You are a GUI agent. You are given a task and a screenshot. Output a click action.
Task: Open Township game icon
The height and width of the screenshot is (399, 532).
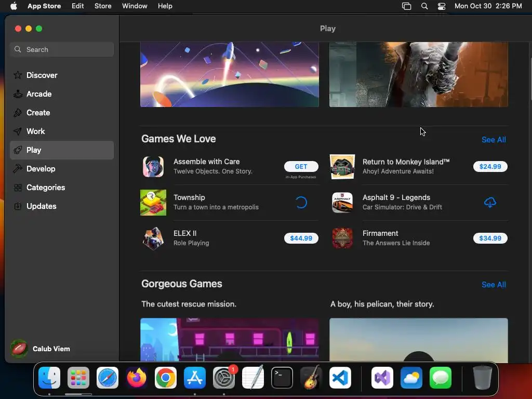pos(153,203)
